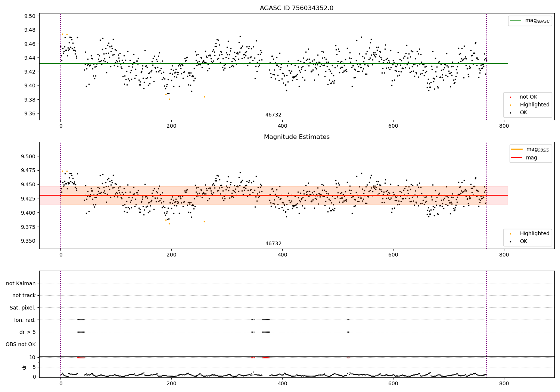Click the 'dr > 5' row label
This screenshot has height=392, width=560.
pos(28,332)
